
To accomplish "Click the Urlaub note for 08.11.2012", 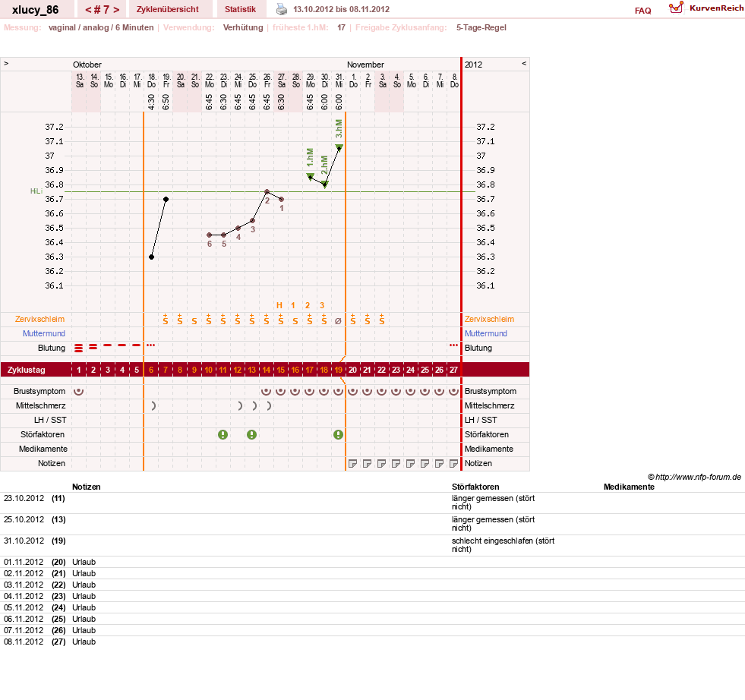I will [x=84, y=642].
